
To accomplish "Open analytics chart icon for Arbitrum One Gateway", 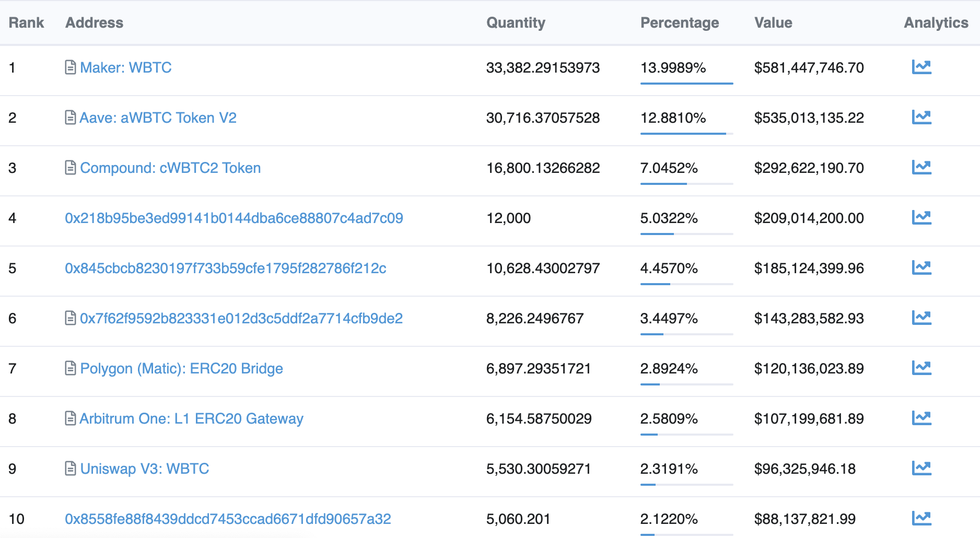I will [x=921, y=418].
